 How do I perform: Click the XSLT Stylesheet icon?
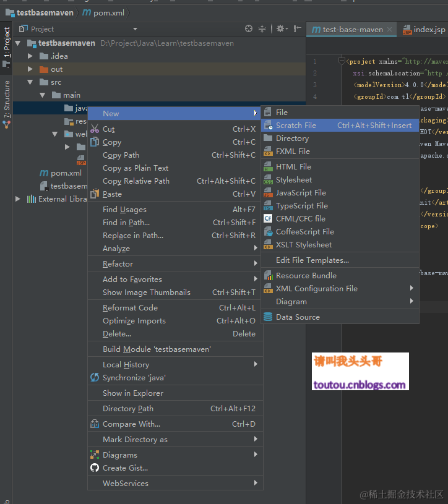click(268, 245)
